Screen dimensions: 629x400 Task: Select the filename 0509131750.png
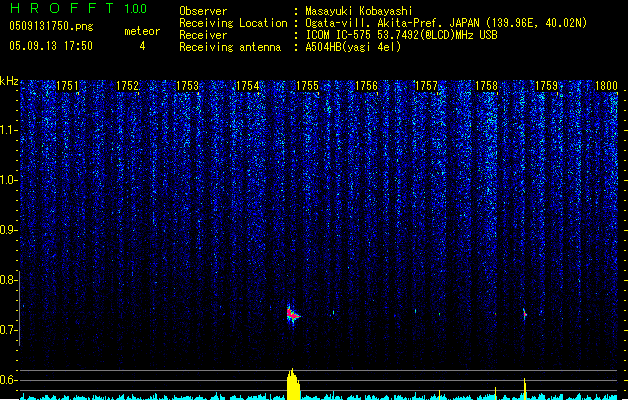[51, 27]
